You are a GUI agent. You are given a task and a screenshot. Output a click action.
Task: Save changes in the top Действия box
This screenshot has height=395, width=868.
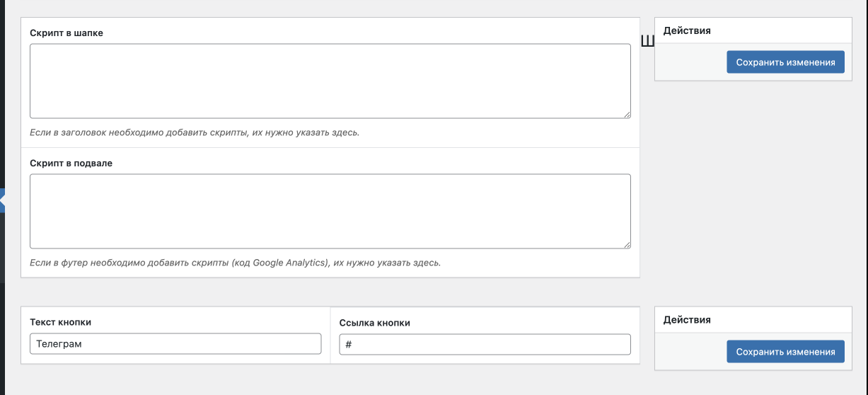[785, 62]
